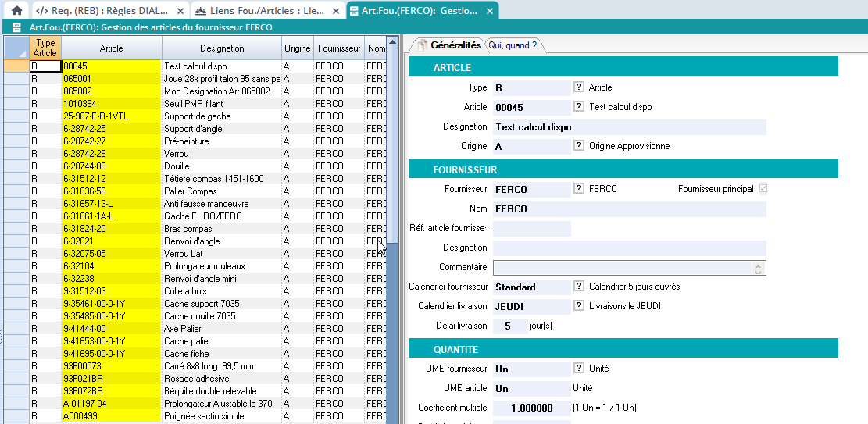
Task: Click the Réf. article fournisseur input field
Action: tap(532, 229)
